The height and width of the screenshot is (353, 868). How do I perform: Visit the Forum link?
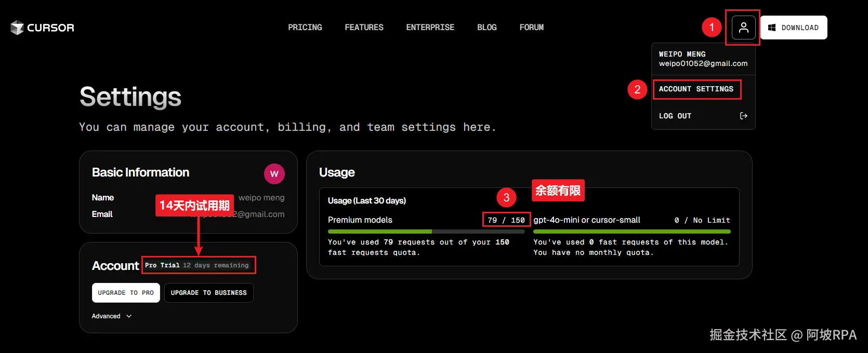tap(532, 28)
